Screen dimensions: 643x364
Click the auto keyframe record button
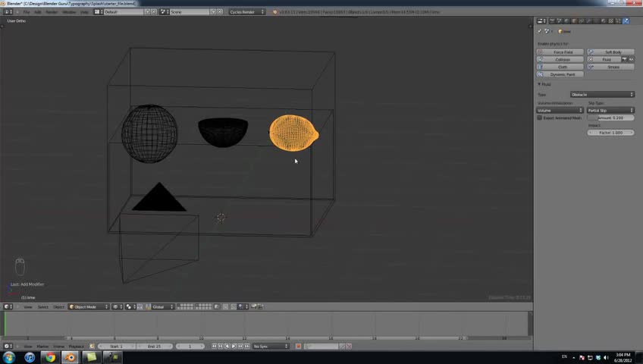click(x=298, y=347)
